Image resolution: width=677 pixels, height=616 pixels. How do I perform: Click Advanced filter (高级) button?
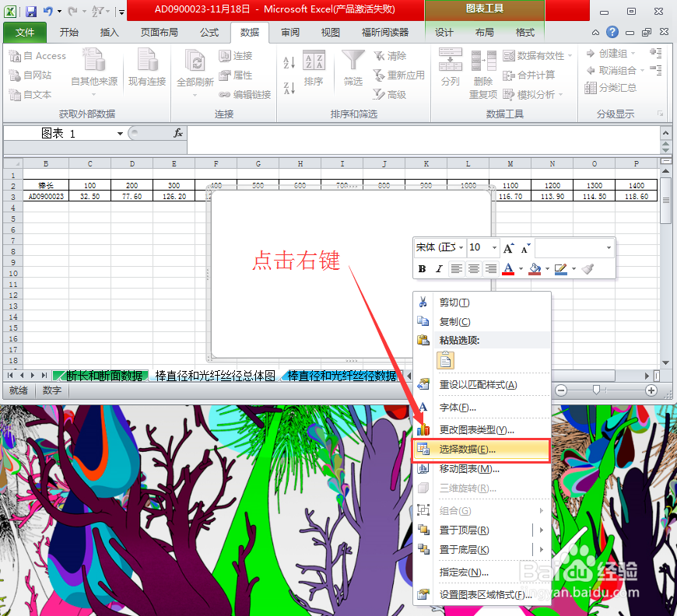coord(391,95)
